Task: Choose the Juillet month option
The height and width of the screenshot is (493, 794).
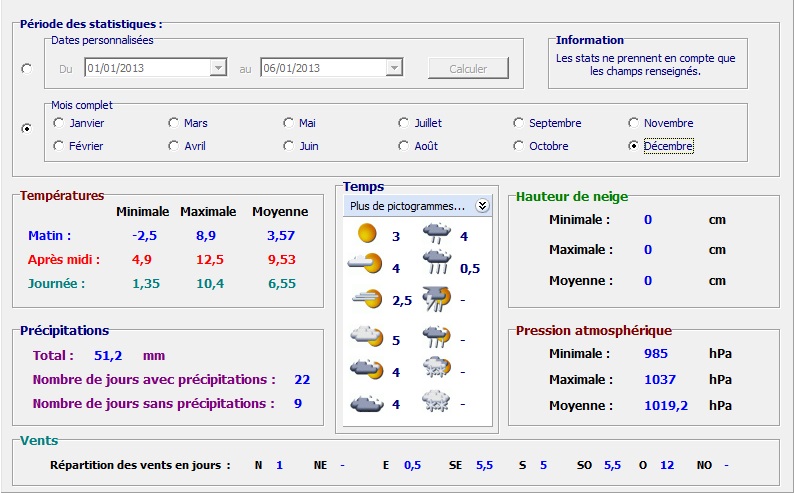Action: pos(420,123)
